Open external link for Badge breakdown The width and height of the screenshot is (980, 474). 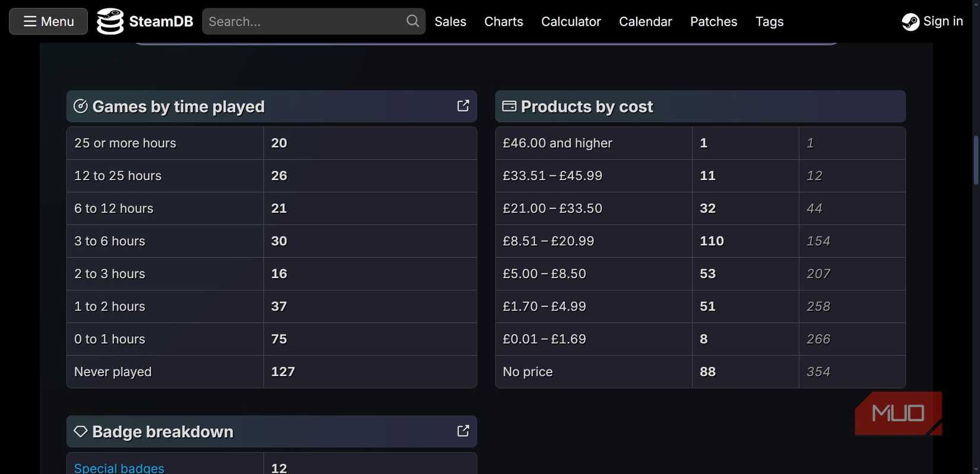pyautogui.click(x=463, y=431)
